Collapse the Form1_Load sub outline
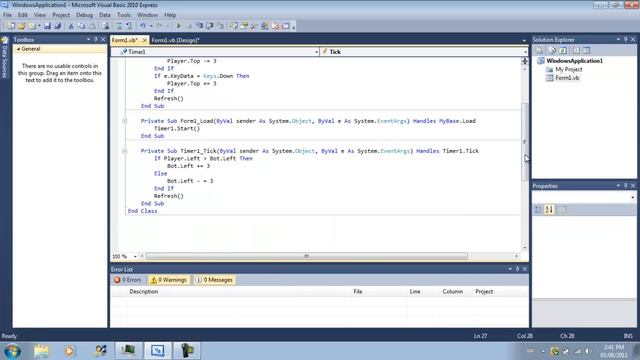 point(124,121)
